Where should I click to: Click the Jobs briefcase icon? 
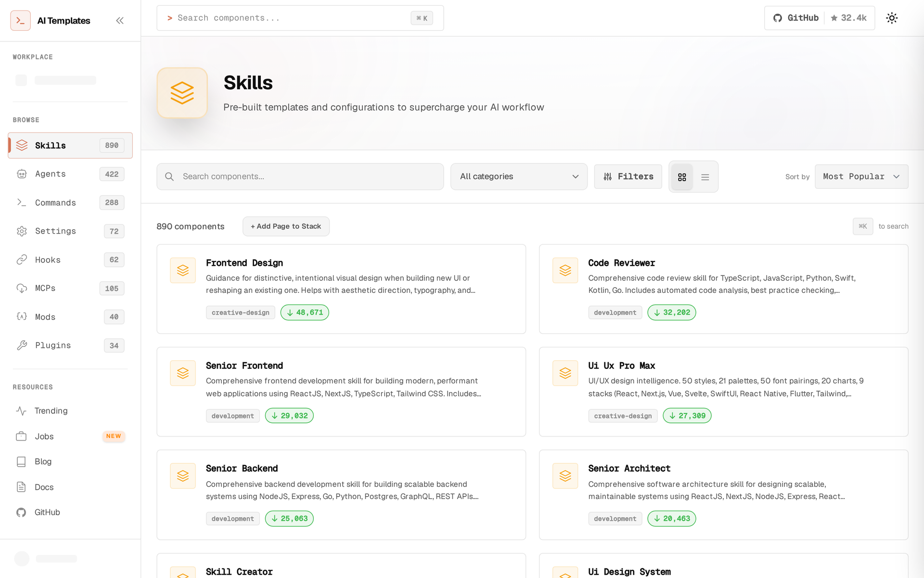pos(21,436)
